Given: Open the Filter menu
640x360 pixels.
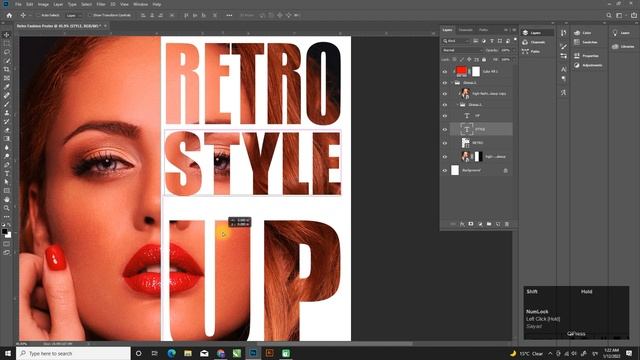Looking at the screenshot, I should [101, 4].
